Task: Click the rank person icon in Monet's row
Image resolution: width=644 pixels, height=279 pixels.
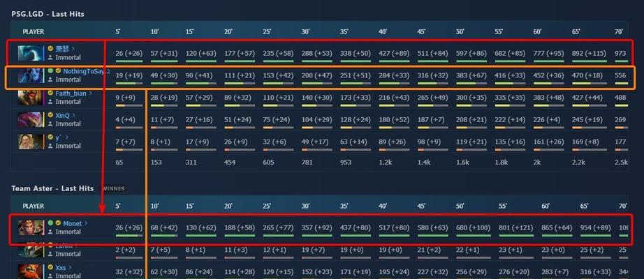Action: pos(50,232)
